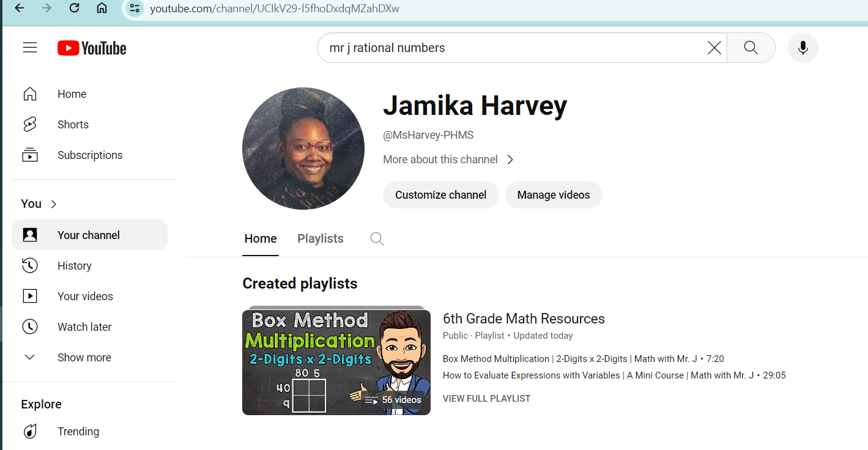The width and height of the screenshot is (868, 450).
Task: Click the Customize channel button
Action: [441, 195]
